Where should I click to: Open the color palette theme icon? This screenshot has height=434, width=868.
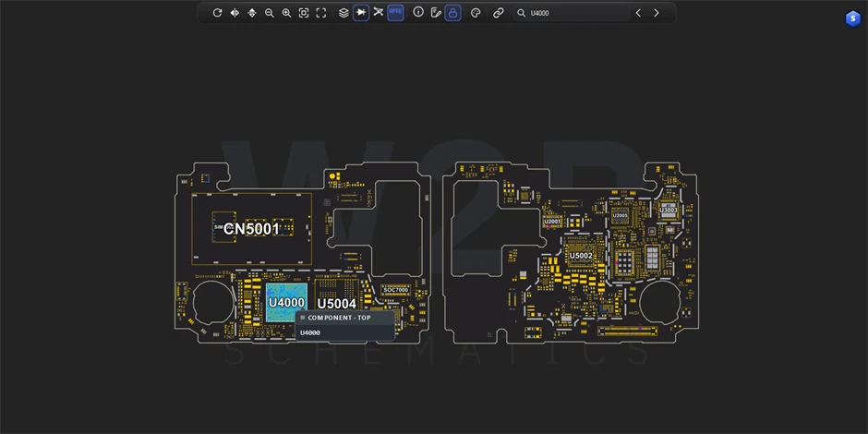click(476, 13)
